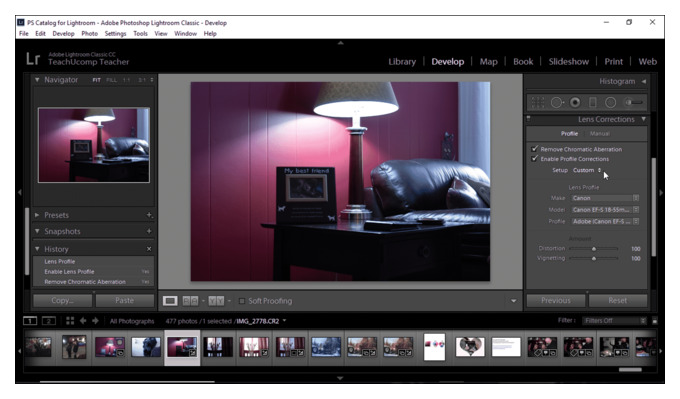The height and width of the screenshot is (399, 680).
Task: Set Navigator zoom to FIT
Action: pyautogui.click(x=96, y=80)
